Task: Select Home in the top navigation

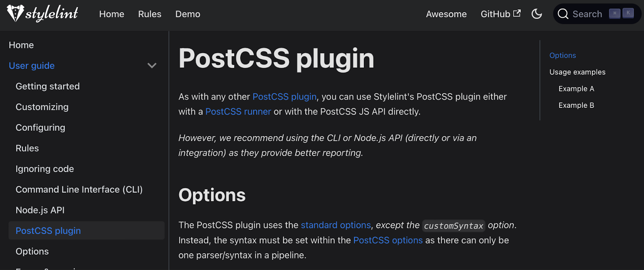Action: pyautogui.click(x=111, y=14)
